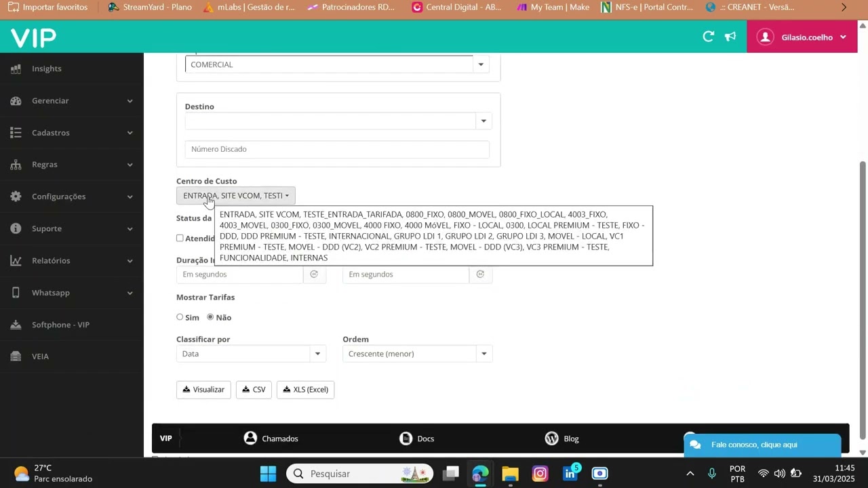Open the Central Digital - AB... bookmark

click(457, 7)
